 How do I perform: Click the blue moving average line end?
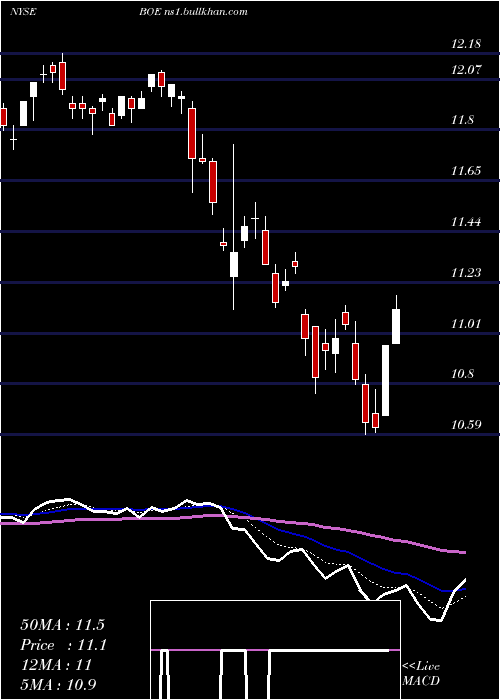[x=462, y=590]
